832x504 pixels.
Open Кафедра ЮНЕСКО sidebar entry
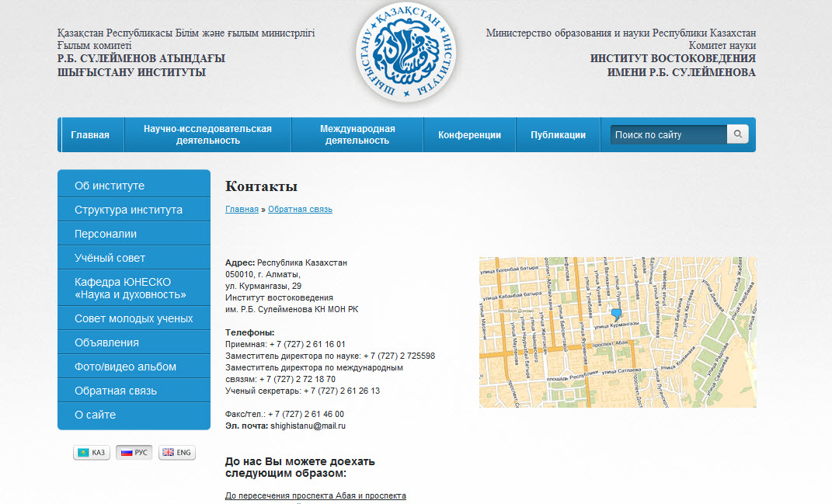[x=130, y=288]
